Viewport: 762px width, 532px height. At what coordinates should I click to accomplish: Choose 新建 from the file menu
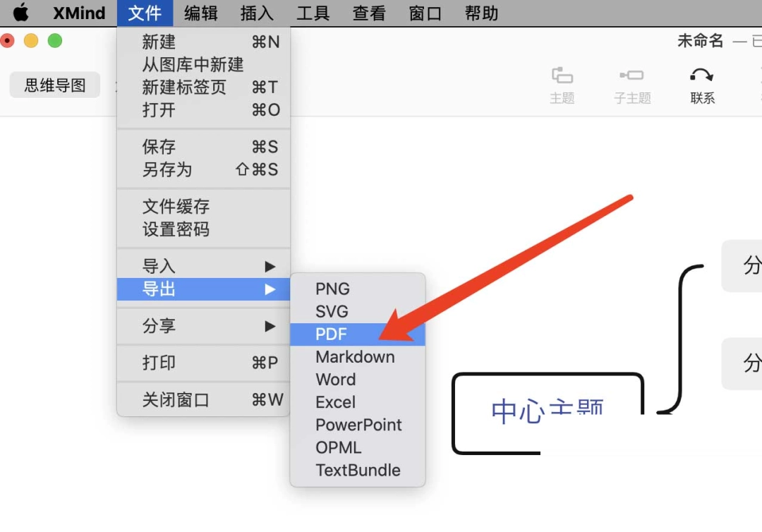tap(204, 42)
